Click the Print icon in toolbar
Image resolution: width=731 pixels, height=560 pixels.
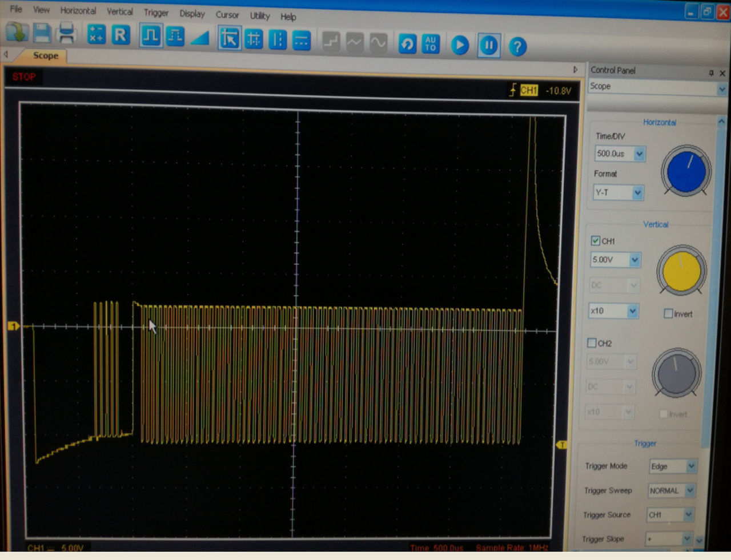[x=67, y=34]
